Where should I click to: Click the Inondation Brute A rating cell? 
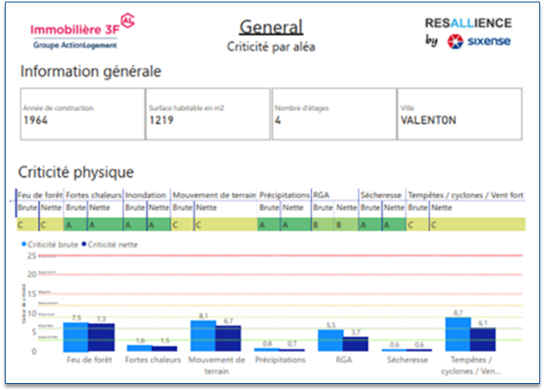134,224
